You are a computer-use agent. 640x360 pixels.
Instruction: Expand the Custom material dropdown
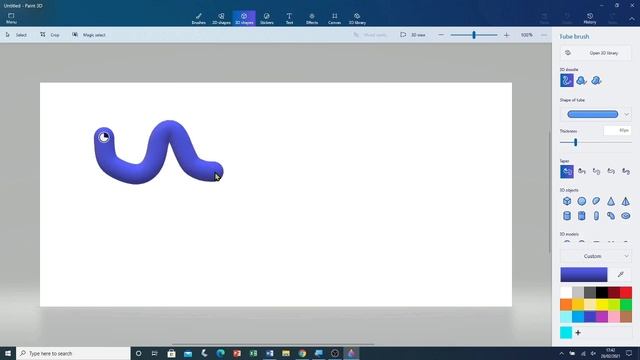596,256
